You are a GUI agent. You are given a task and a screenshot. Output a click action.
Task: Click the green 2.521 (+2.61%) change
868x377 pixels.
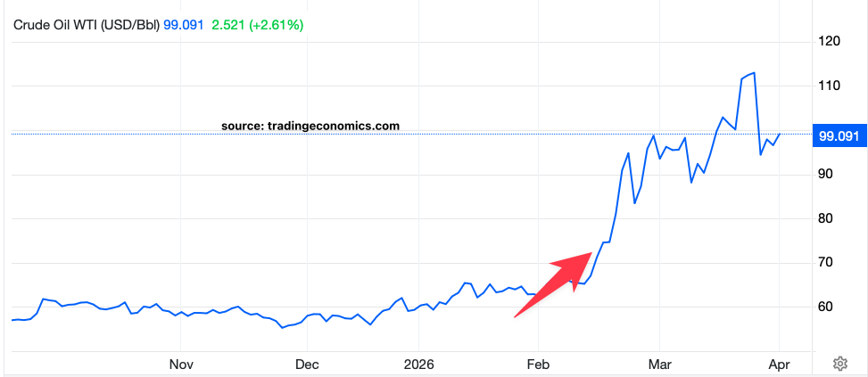257,25
